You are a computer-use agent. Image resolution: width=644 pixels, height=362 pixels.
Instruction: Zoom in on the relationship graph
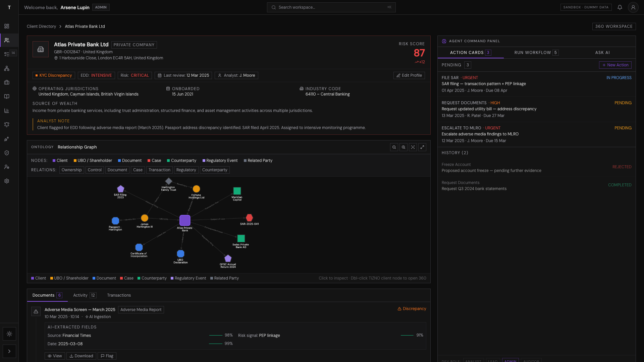(x=404, y=147)
